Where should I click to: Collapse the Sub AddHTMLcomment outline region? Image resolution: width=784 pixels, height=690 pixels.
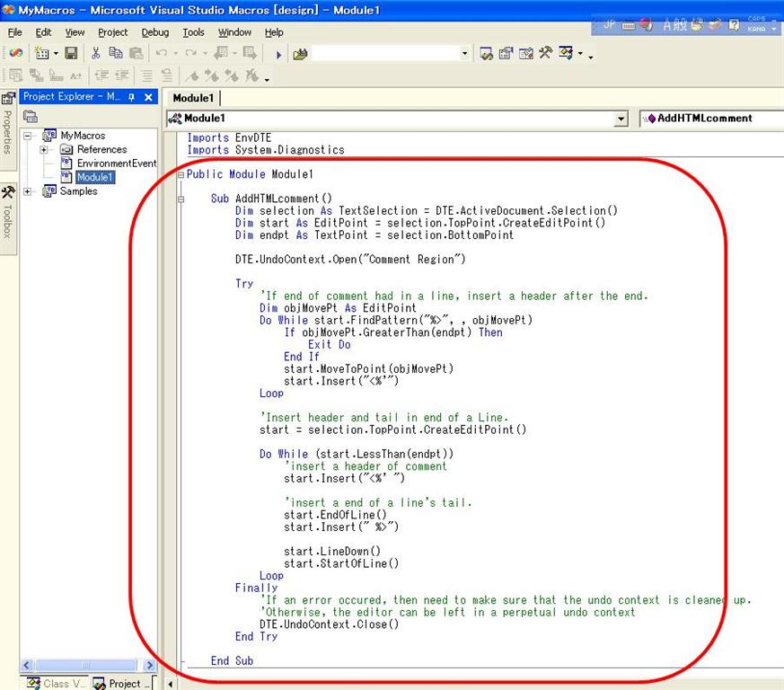(x=181, y=199)
